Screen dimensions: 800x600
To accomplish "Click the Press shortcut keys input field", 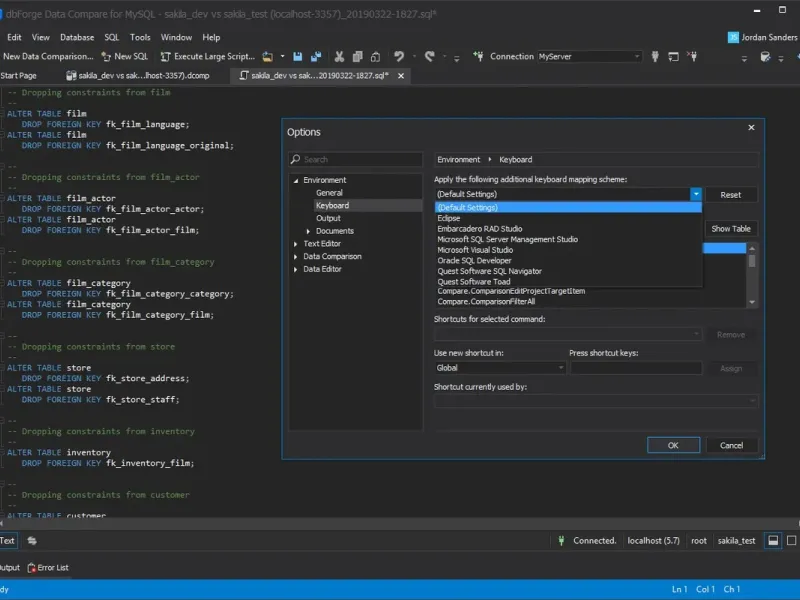I will (636, 368).
